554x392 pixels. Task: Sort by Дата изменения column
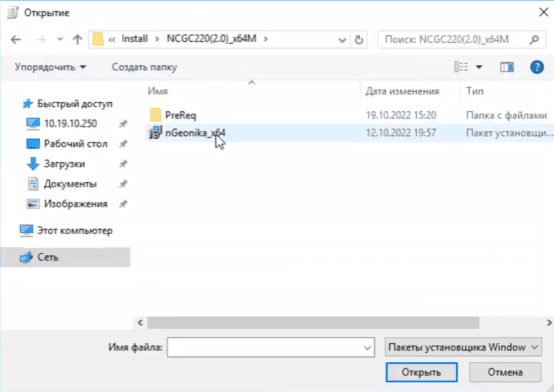(402, 91)
